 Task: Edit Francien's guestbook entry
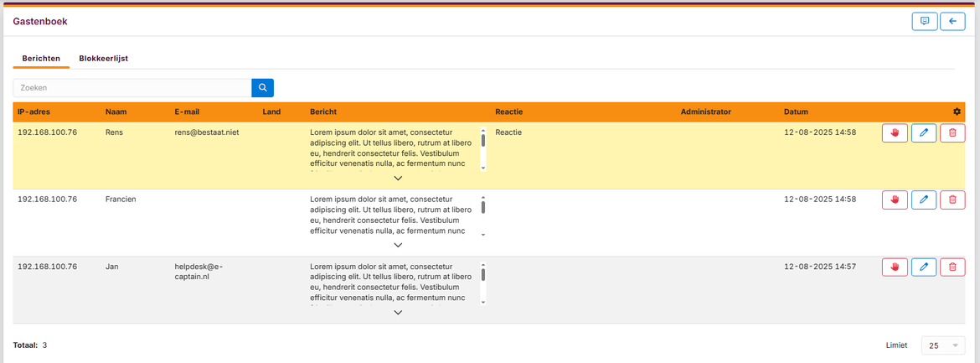click(x=924, y=200)
